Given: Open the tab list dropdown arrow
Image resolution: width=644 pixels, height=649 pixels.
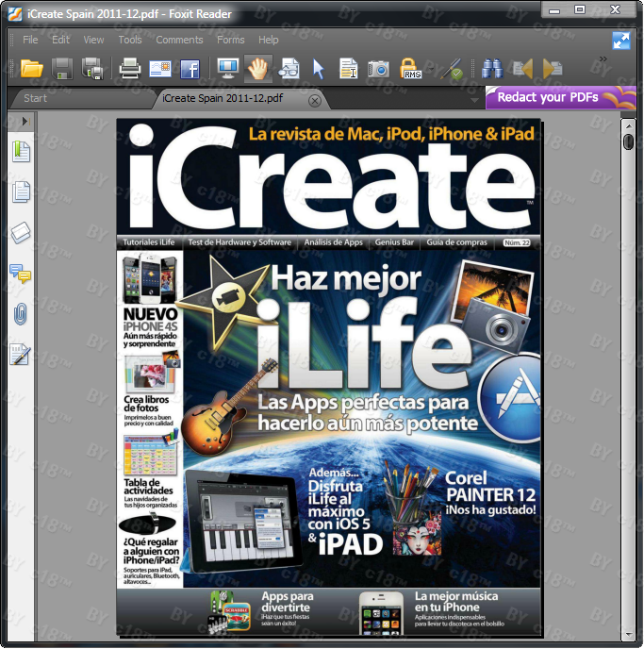Looking at the screenshot, I should click(x=474, y=101).
